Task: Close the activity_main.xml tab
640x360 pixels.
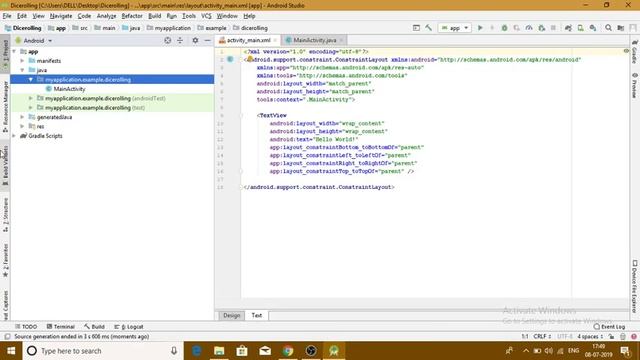Action: click(x=275, y=40)
